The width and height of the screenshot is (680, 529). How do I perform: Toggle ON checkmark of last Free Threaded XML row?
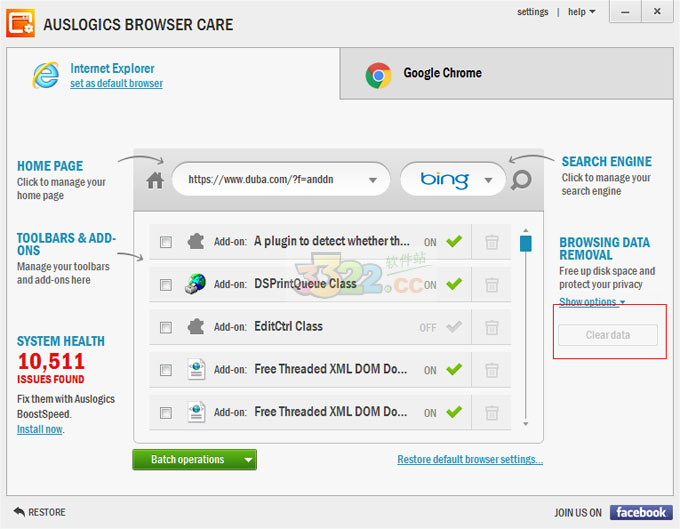coord(454,411)
